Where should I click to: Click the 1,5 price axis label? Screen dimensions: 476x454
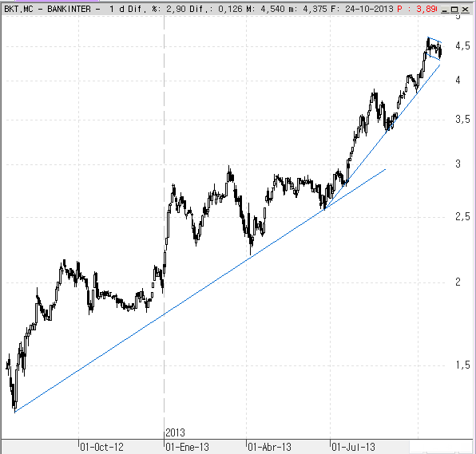462,365
